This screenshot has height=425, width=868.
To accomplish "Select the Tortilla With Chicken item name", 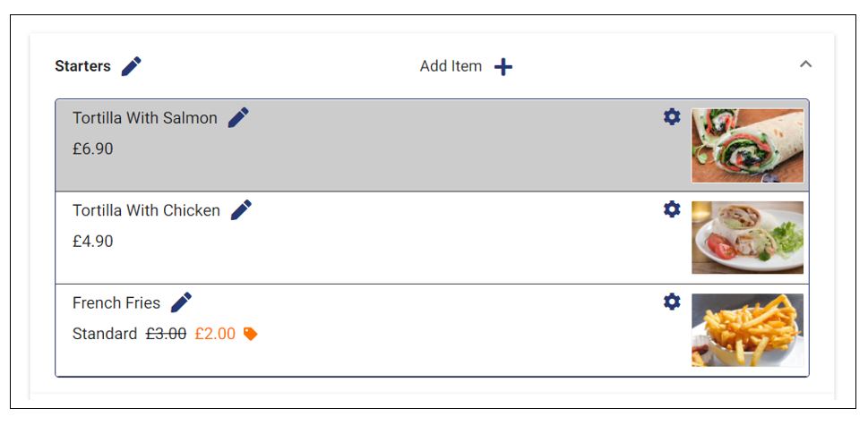I will tap(146, 210).
